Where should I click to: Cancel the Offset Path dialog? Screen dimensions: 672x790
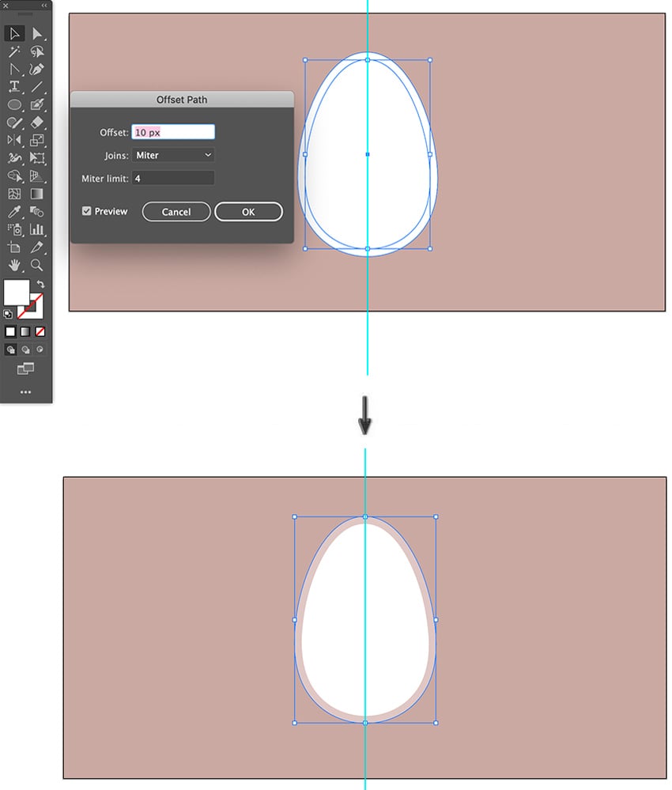[x=176, y=212]
